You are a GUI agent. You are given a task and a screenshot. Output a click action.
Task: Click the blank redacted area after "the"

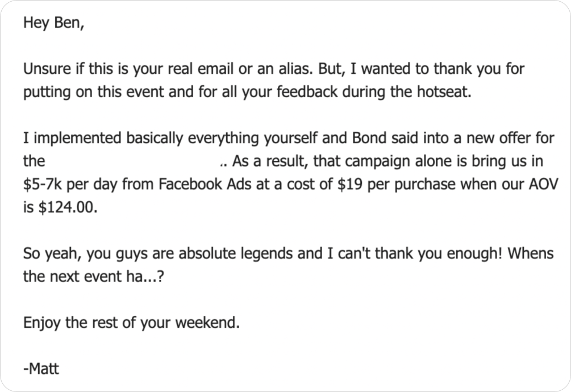click(x=132, y=162)
